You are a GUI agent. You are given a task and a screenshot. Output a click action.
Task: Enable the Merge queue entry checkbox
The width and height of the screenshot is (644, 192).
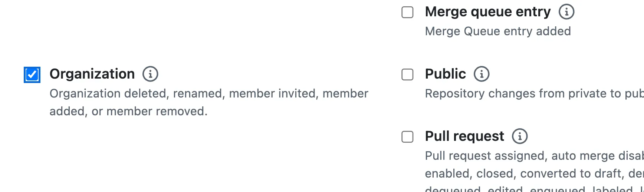pos(407,12)
